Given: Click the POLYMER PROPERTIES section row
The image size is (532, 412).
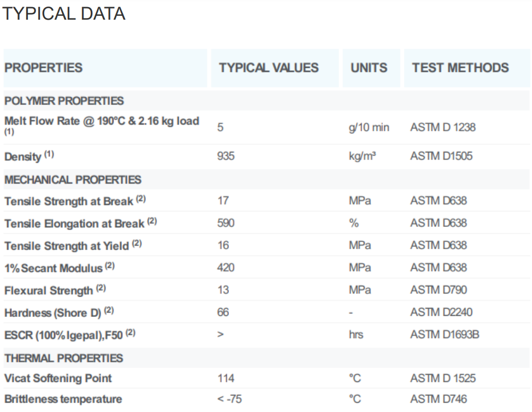Looking at the screenshot, I should [64, 101].
